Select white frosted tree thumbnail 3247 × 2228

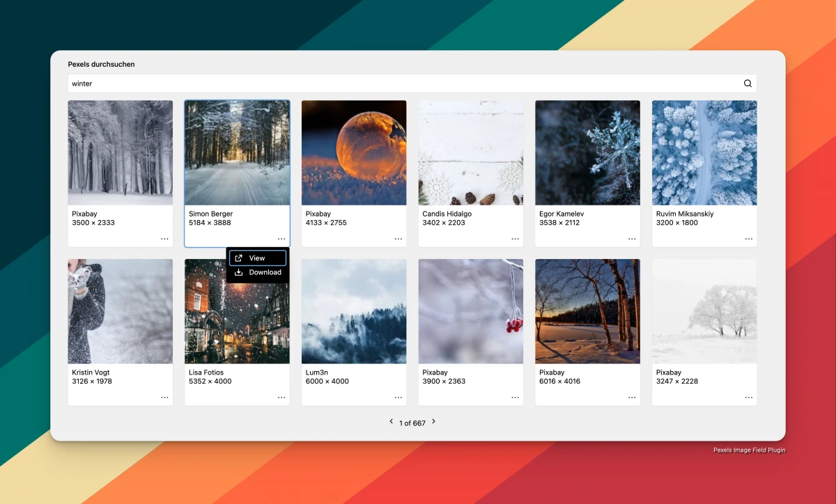click(x=704, y=311)
